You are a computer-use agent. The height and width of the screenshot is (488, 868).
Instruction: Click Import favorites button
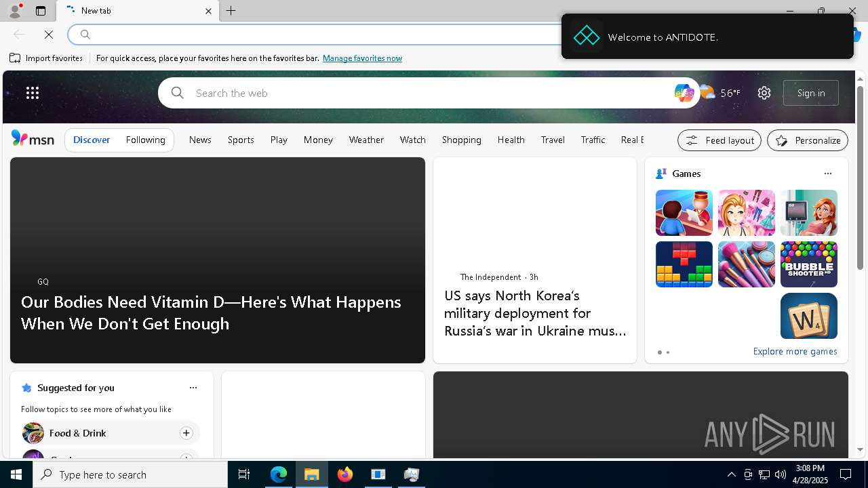coord(46,58)
